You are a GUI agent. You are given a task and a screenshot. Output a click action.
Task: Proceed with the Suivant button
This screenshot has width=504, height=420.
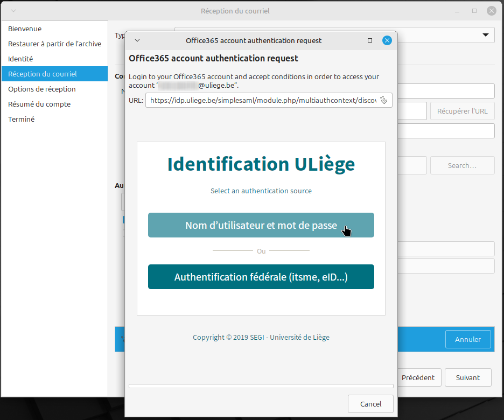click(x=468, y=377)
